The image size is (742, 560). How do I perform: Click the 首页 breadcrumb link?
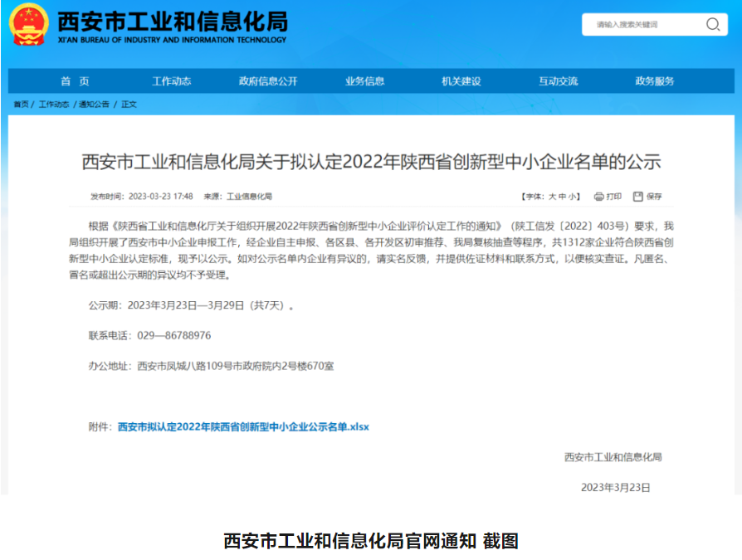point(21,105)
